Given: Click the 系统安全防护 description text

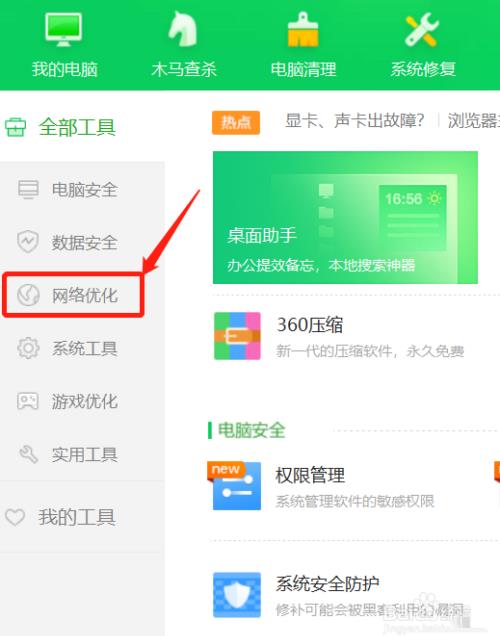Looking at the screenshot, I should (x=370, y=609).
